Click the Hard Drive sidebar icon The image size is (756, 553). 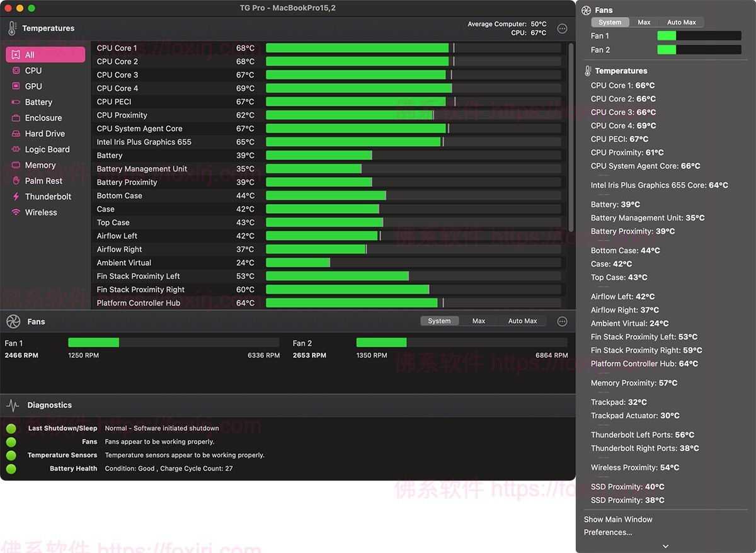(x=16, y=134)
